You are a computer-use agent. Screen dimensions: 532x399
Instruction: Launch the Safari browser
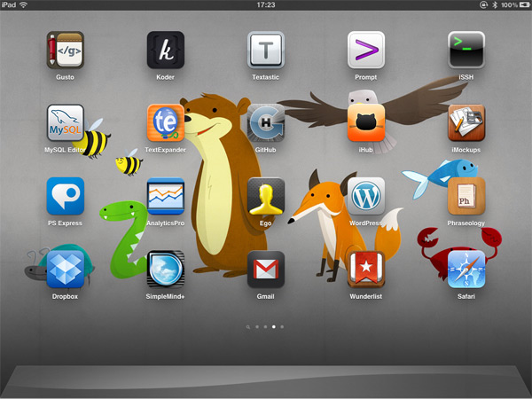466,270
